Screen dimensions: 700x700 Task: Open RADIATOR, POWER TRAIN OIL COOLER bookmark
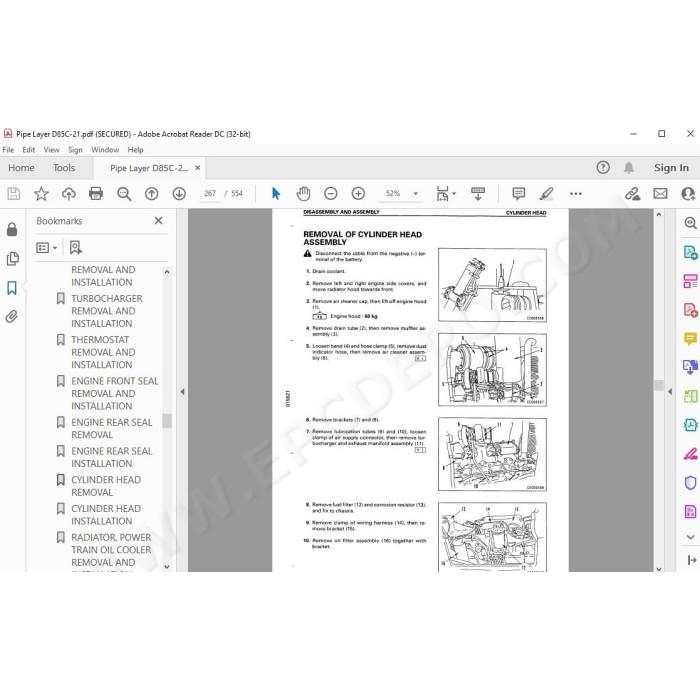click(111, 550)
